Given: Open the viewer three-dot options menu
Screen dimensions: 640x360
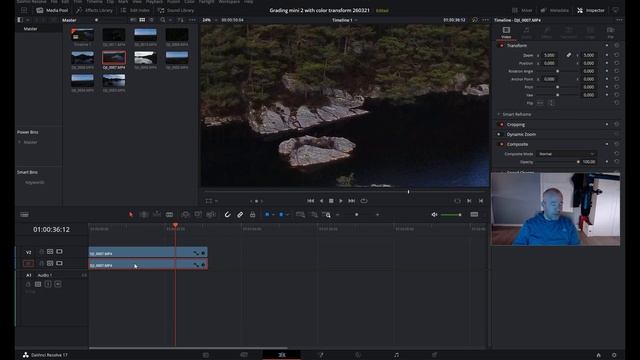Looking at the screenshot, I should coord(485,20).
